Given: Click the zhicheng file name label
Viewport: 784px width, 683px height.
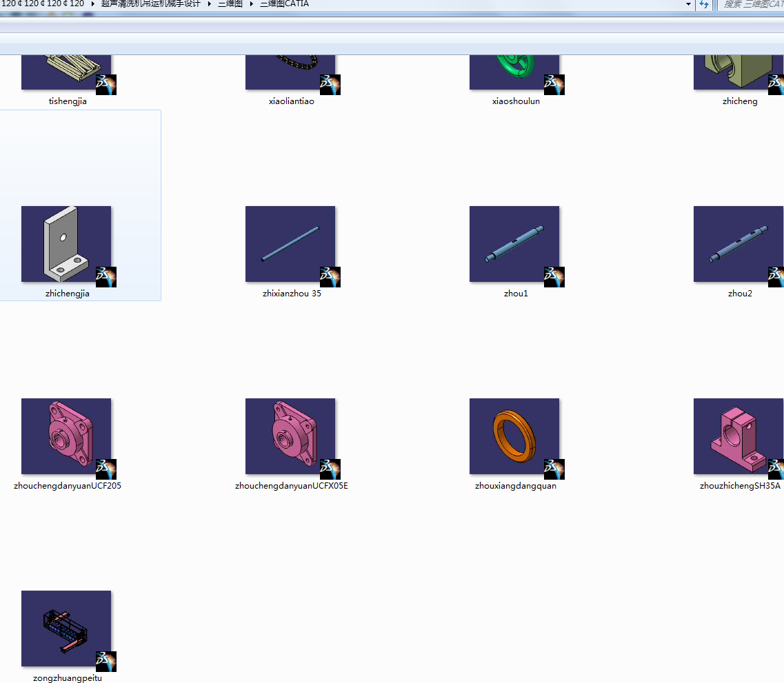Looking at the screenshot, I should [739, 101].
